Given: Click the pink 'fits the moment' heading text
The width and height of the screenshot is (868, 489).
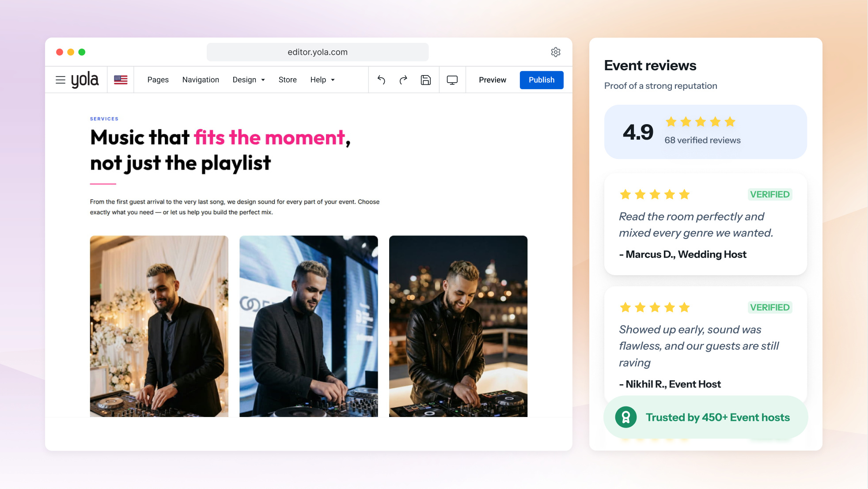Looking at the screenshot, I should coord(269,137).
